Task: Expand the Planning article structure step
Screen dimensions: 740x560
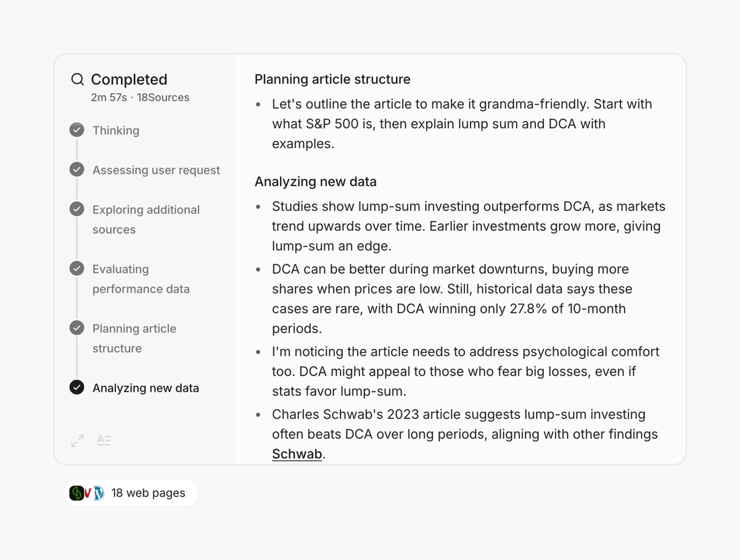Action: [x=134, y=338]
